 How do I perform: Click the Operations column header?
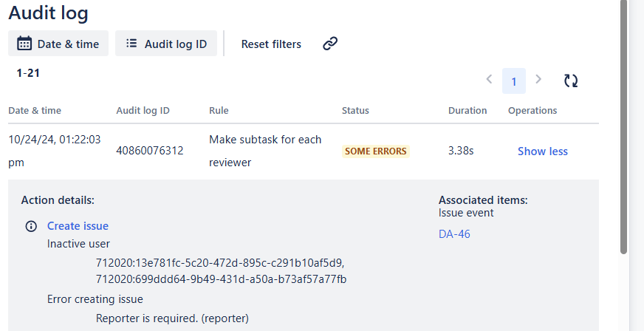pos(532,111)
